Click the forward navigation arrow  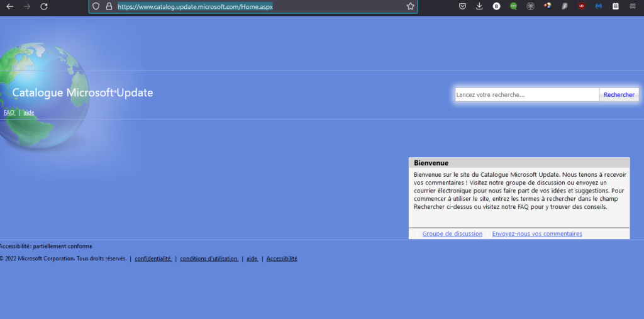(27, 6)
